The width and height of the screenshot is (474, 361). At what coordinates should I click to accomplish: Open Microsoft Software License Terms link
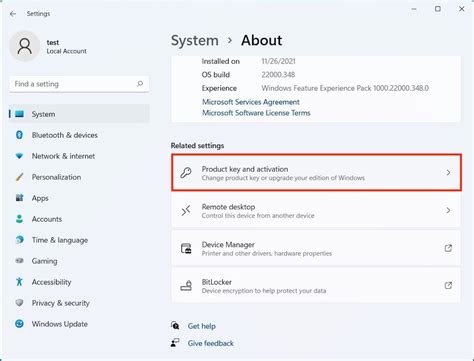click(256, 113)
